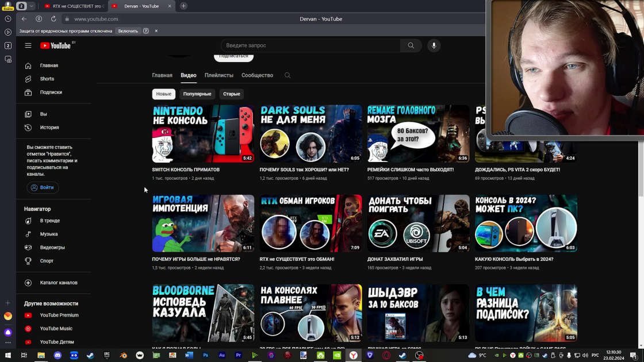Select the Старые sort chip

(x=232, y=94)
